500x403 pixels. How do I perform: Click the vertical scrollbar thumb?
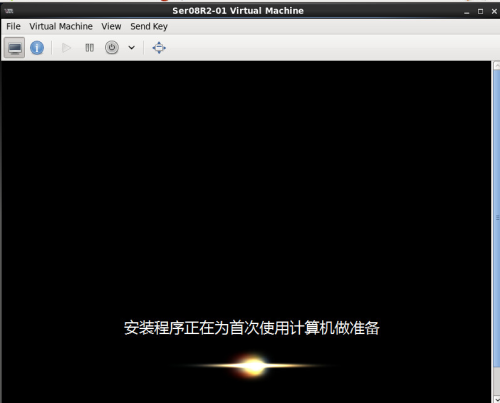497,217
